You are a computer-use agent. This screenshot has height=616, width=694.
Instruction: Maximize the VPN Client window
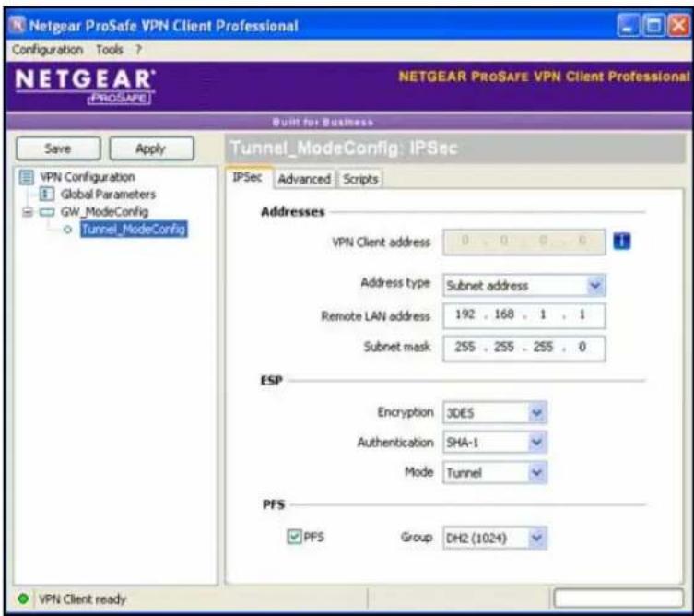(653, 25)
